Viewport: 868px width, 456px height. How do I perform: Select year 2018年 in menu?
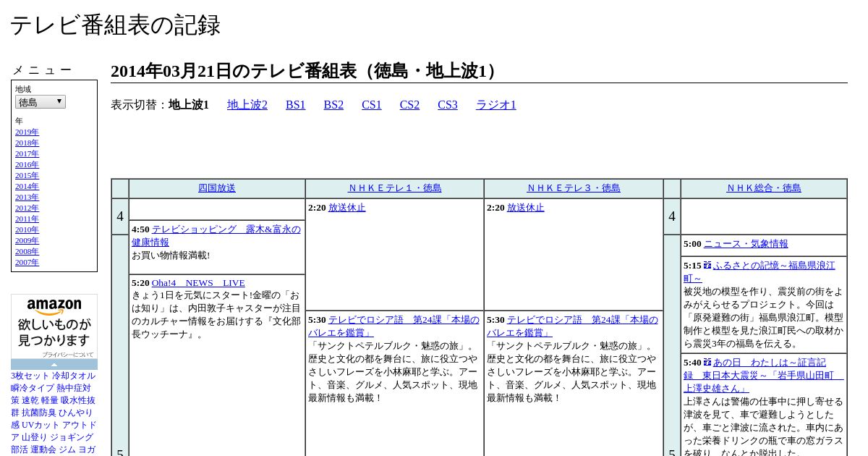click(27, 143)
